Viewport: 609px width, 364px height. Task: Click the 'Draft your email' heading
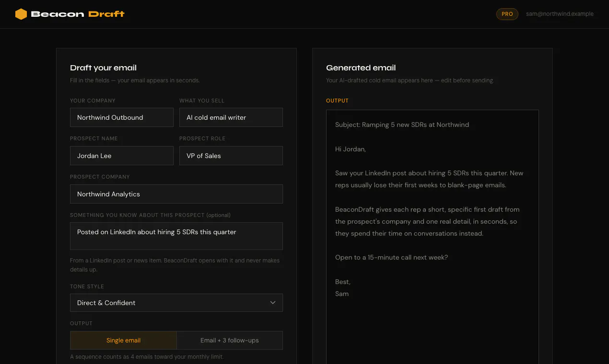click(104, 68)
